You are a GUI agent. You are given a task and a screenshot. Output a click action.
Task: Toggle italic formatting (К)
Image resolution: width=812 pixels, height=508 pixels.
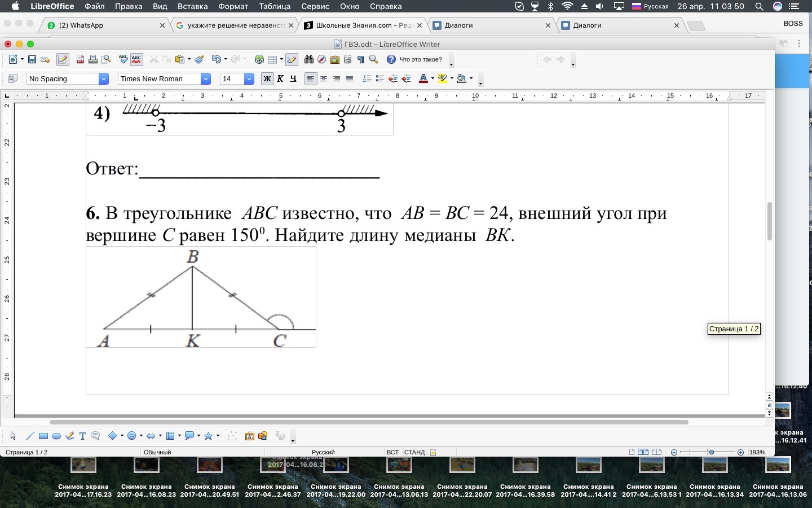tap(280, 79)
